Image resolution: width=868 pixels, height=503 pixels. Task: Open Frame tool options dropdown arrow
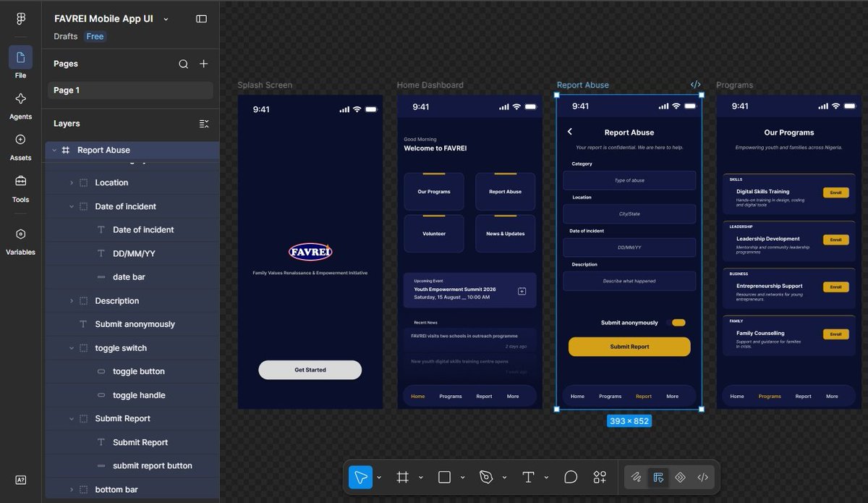click(421, 478)
